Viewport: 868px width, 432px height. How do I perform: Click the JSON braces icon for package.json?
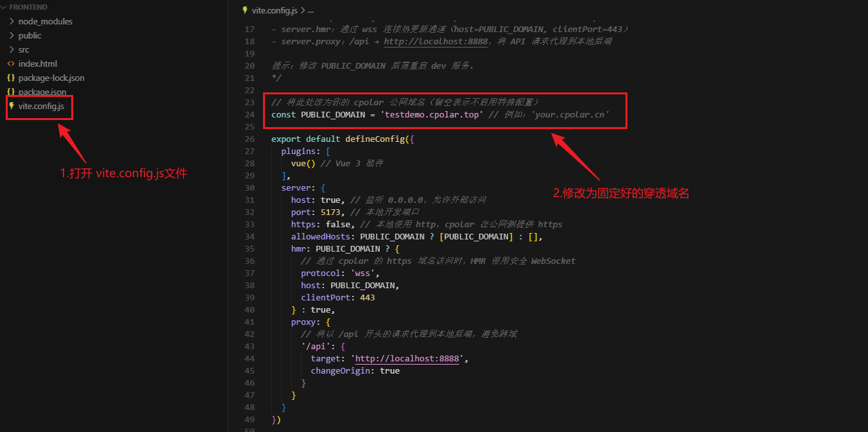(11, 92)
